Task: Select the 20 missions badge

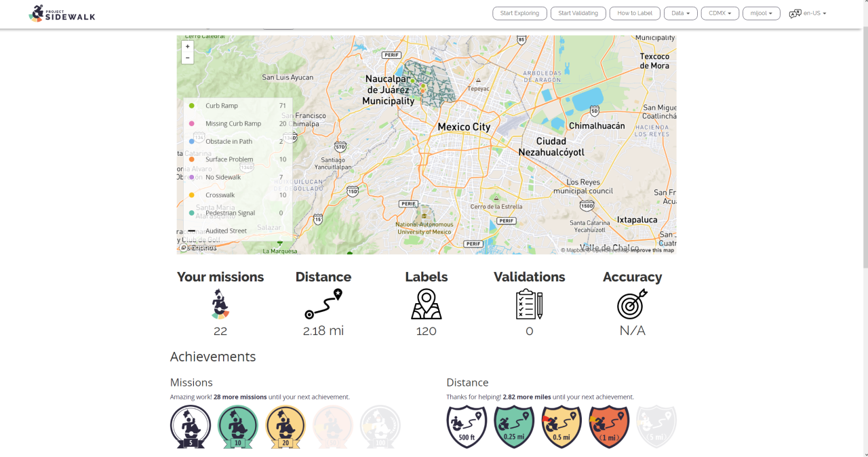Action: click(285, 427)
